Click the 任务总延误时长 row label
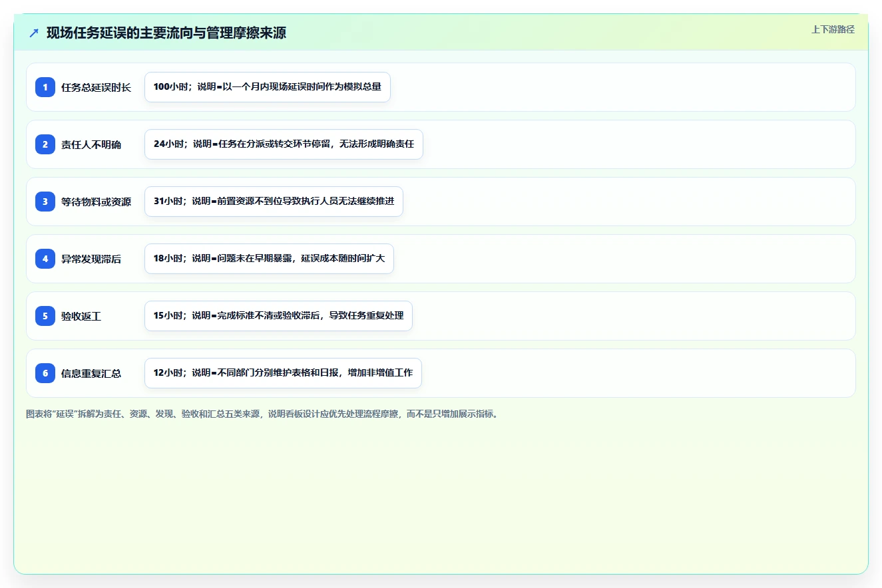 click(96, 87)
